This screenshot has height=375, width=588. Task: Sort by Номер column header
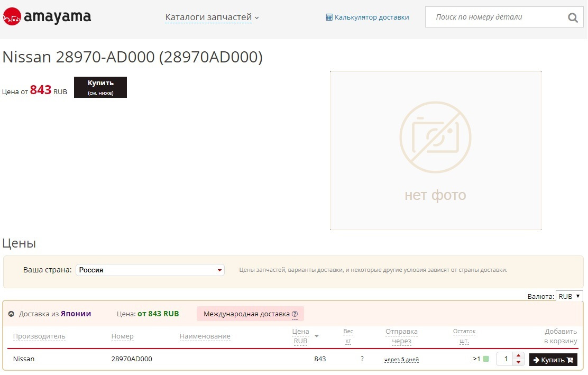[122, 336]
